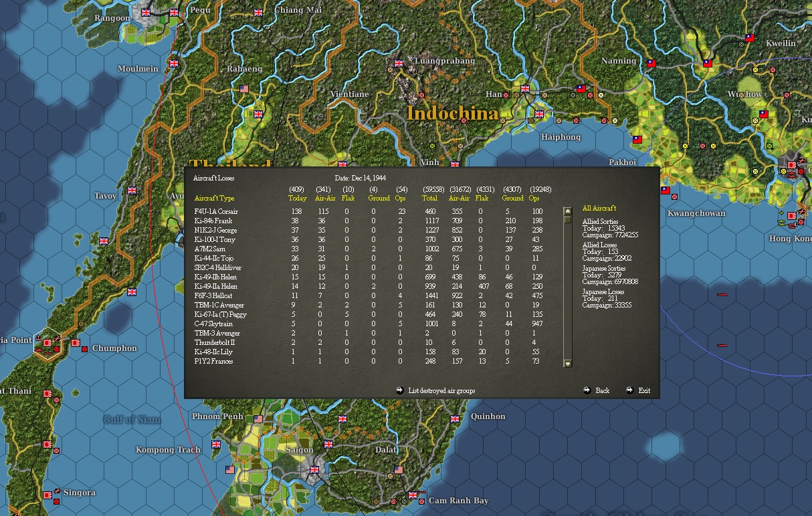812x516 pixels.
Task: Select the British flag left of Luangprabang
Action: (399, 63)
